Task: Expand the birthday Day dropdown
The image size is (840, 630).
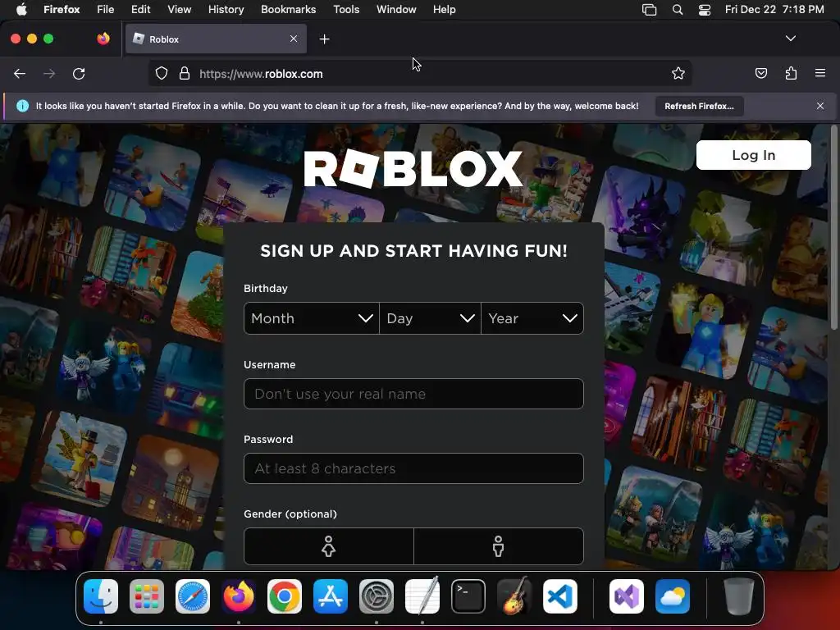Action: 430,318
